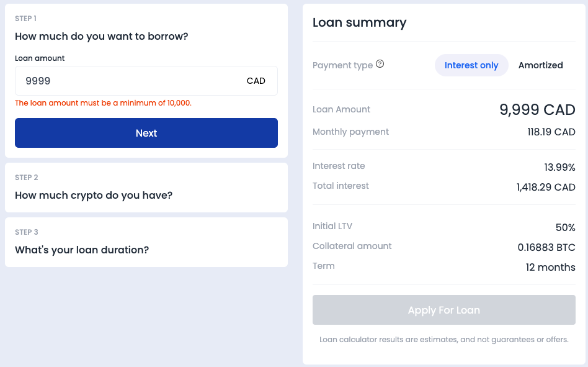Select the Interest only payment type

pos(471,65)
